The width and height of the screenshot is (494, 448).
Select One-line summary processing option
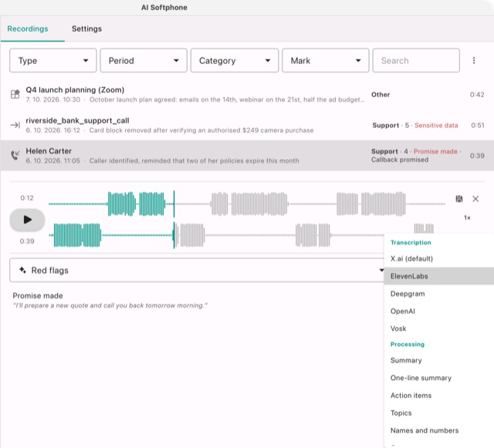(x=439, y=378)
